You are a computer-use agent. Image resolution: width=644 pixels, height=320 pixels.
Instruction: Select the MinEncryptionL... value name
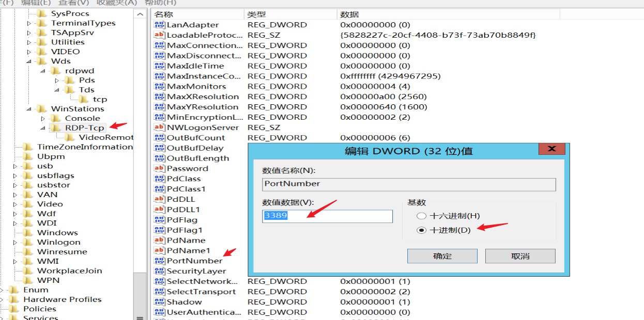click(x=204, y=117)
